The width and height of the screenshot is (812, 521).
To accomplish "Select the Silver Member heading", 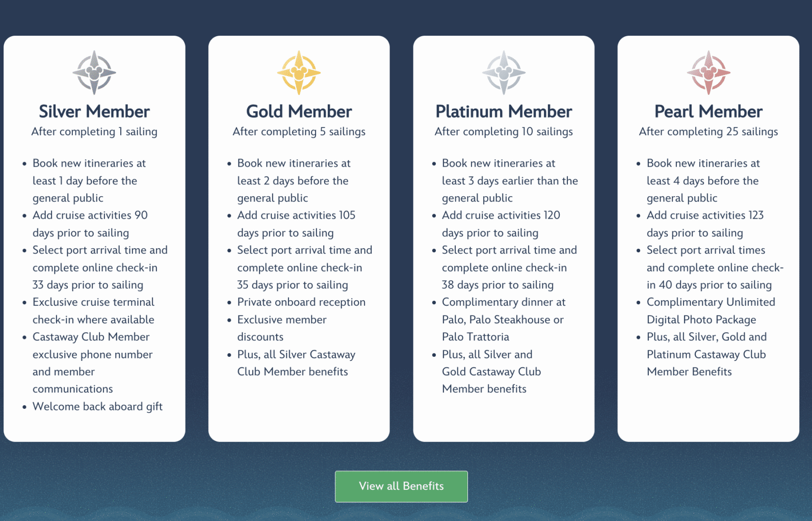I will coord(94,112).
